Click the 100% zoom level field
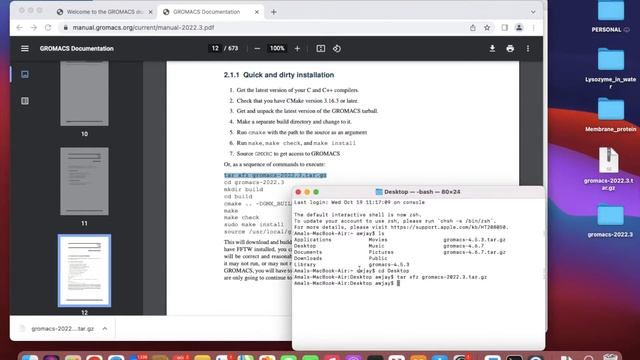The width and height of the screenshot is (640, 360). click(277, 49)
